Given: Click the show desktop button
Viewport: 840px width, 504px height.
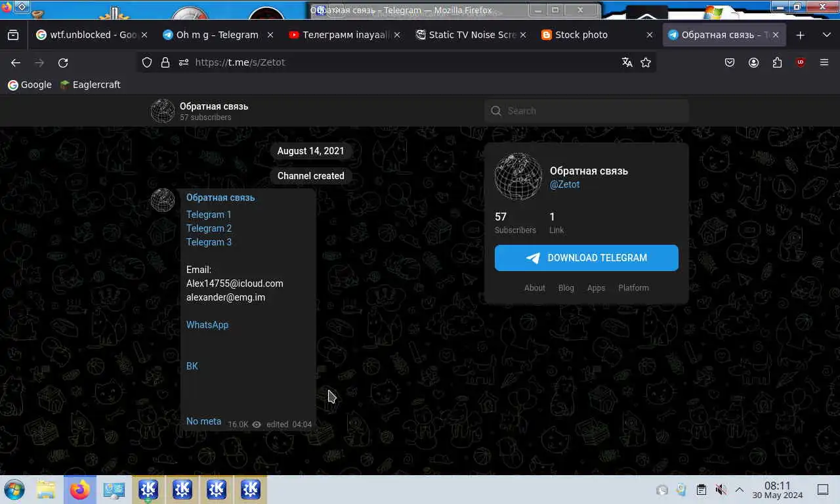Looking at the screenshot, I should point(823,490).
